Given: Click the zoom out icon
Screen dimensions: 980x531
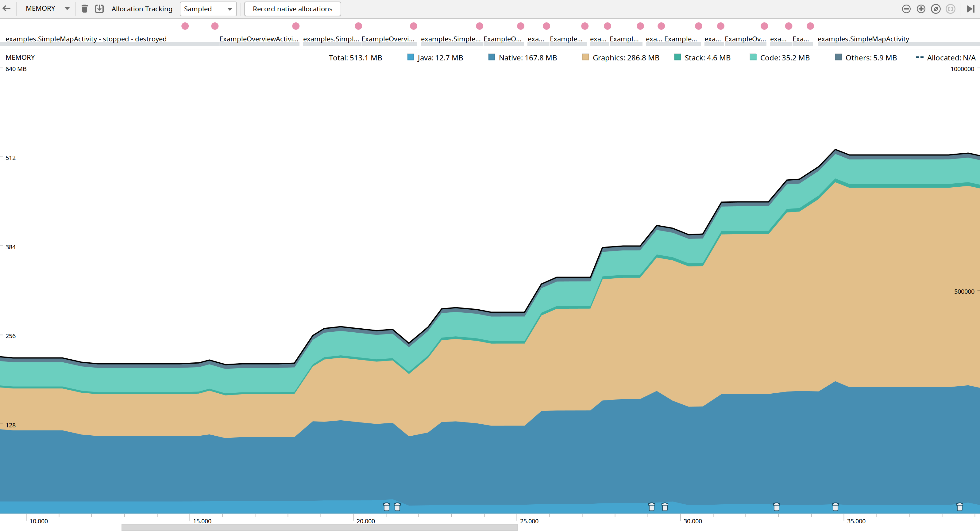Looking at the screenshot, I should 907,8.
